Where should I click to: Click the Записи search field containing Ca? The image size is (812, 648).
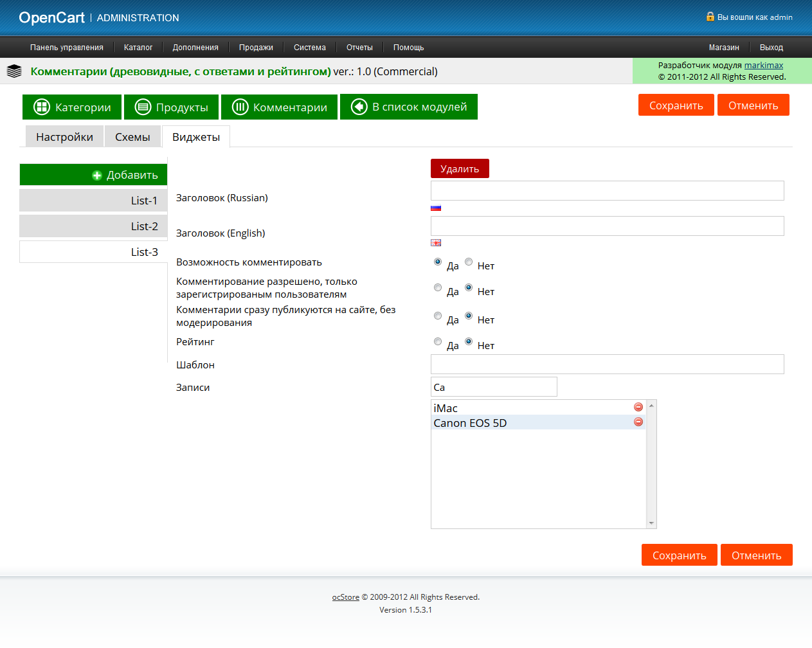pyautogui.click(x=494, y=387)
